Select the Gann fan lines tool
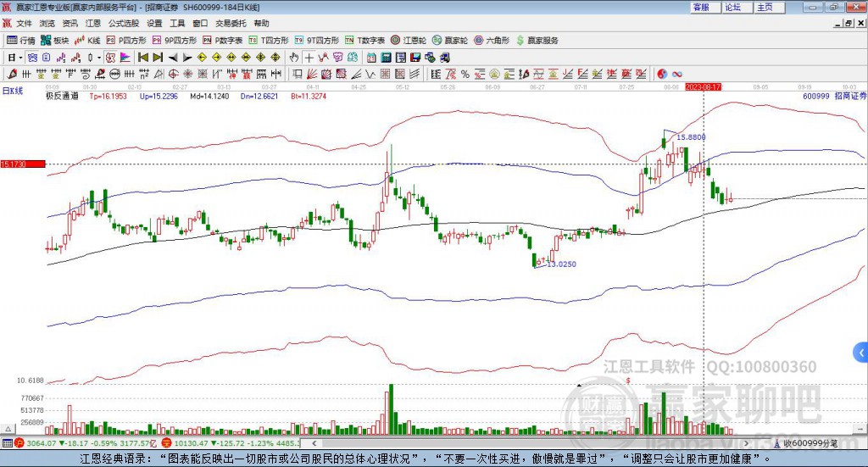The width and height of the screenshot is (868, 467). click(311, 74)
